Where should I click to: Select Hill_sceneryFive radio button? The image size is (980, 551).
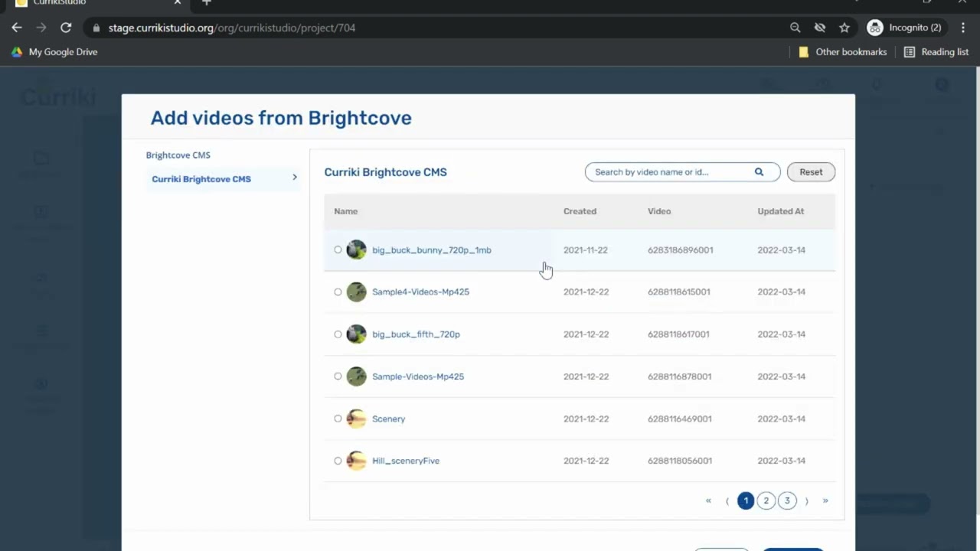click(x=338, y=461)
